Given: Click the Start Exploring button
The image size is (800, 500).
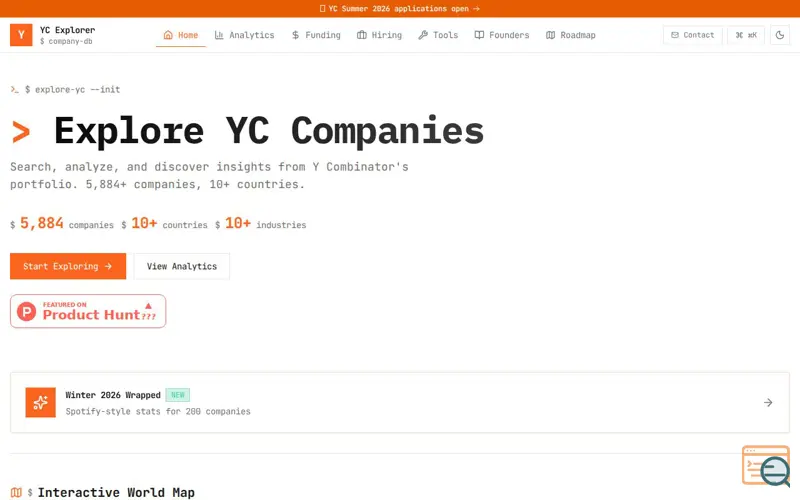Looking at the screenshot, I should [x=68, y=266].
